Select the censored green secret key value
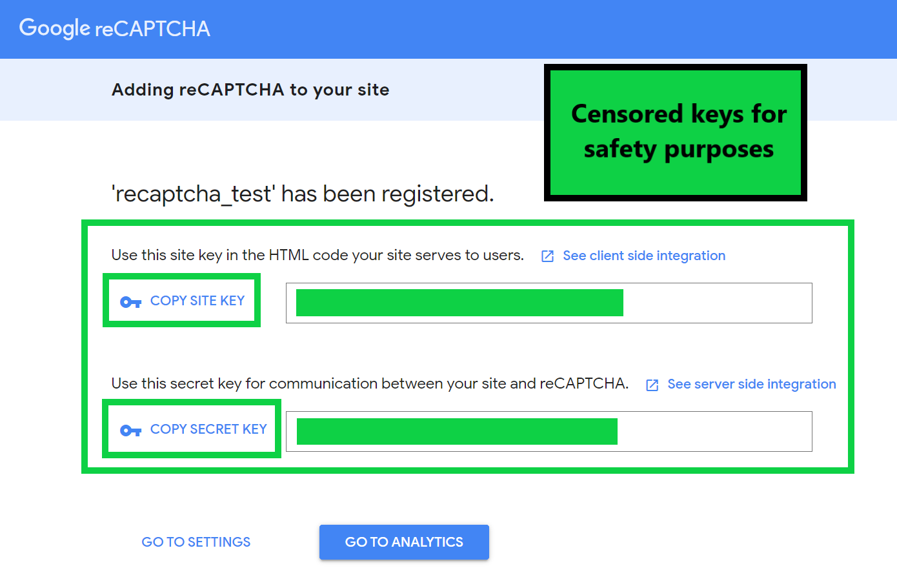Screen dimensions: 897x588 coord(457,431)
